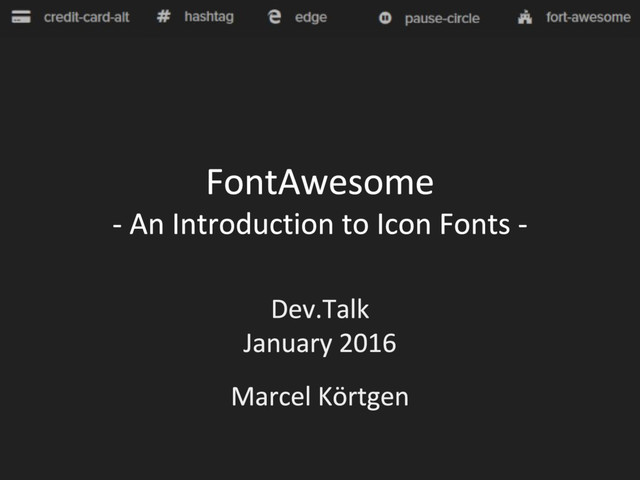Select the 'edge' label text
This screenshot has width=640, height=480.
click(311, 18)
